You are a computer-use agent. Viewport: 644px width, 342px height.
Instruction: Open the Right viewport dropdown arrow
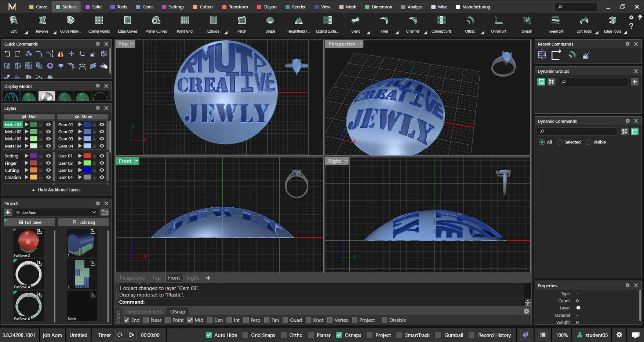pyautogui.click(x=346, y=161)
